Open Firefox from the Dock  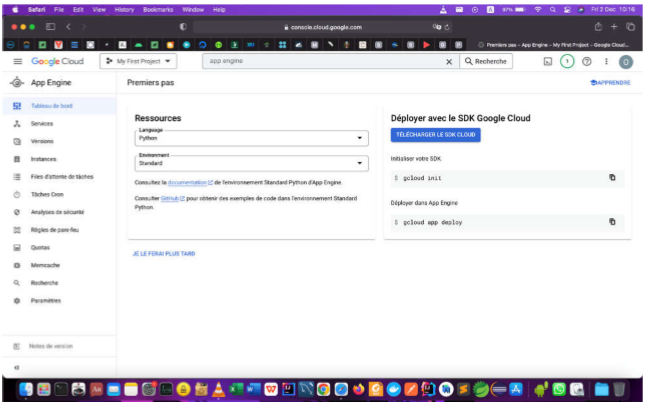pyautogui.click(x=359, y=389)
